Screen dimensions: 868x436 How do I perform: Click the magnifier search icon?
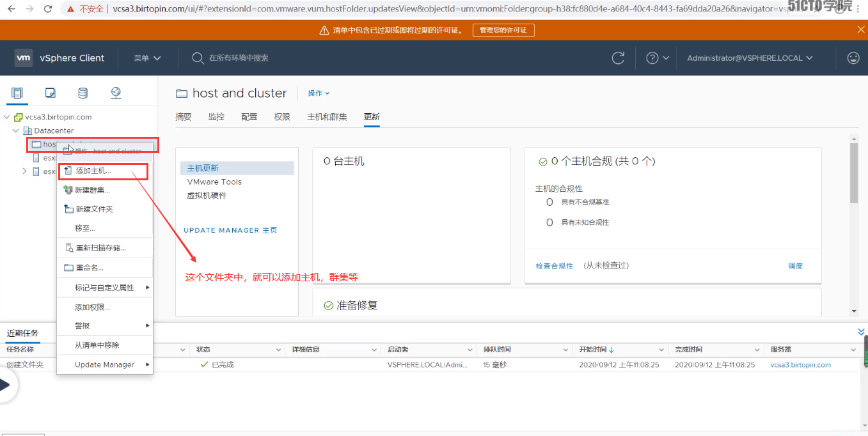pos(198,58)
